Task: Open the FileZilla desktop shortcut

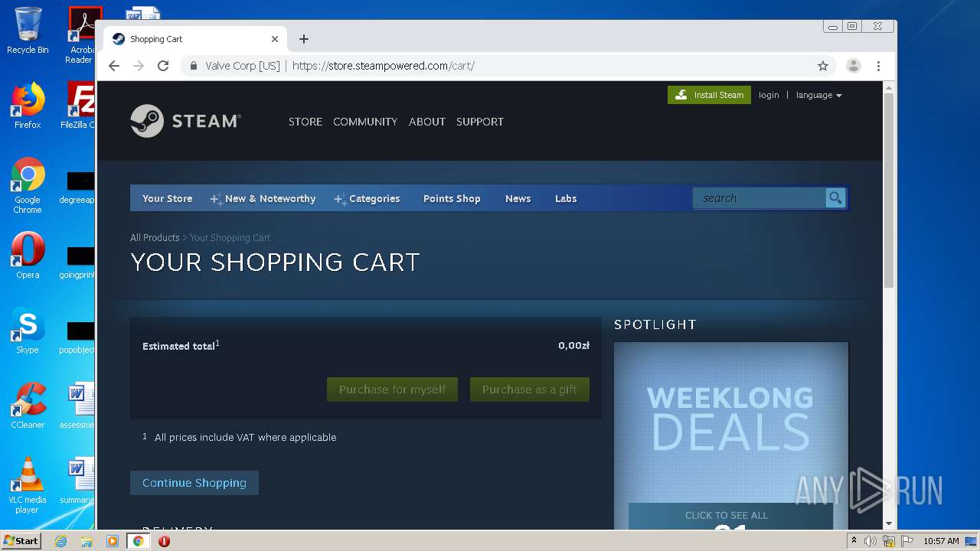Action: click(80, 106)
